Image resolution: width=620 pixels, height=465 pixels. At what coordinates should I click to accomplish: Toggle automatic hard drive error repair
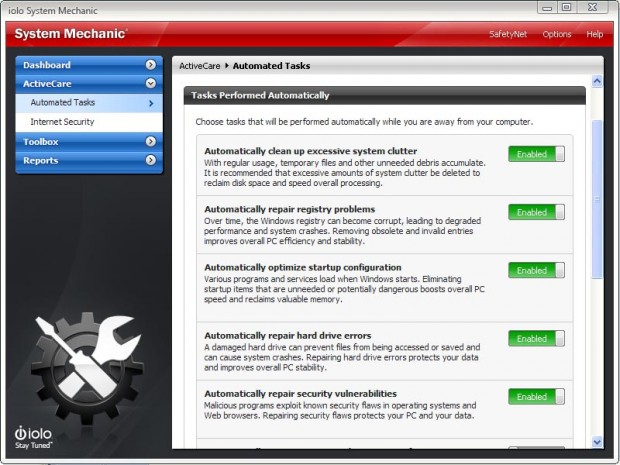coord(536,339)
